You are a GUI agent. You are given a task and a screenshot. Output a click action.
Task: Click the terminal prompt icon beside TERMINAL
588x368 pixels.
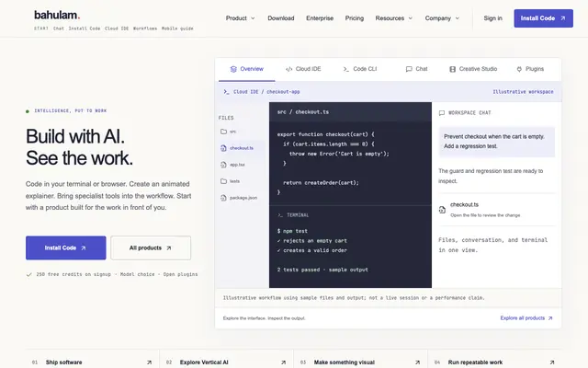[x=279, y=215]
